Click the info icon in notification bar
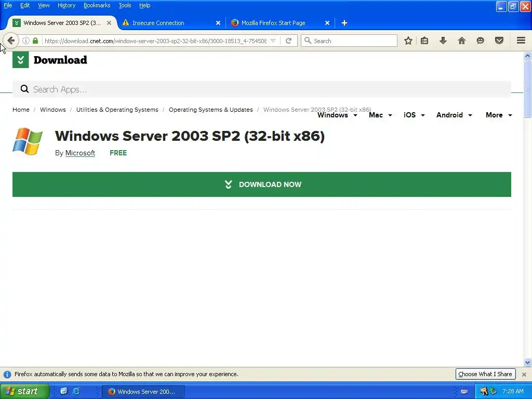Viewport: 532px width, 399px height. pos(7,374)
